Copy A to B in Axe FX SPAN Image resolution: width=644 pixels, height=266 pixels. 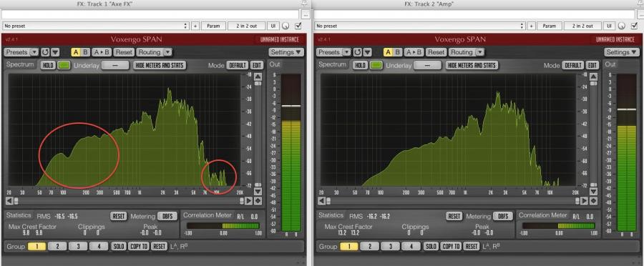[102, 52]
